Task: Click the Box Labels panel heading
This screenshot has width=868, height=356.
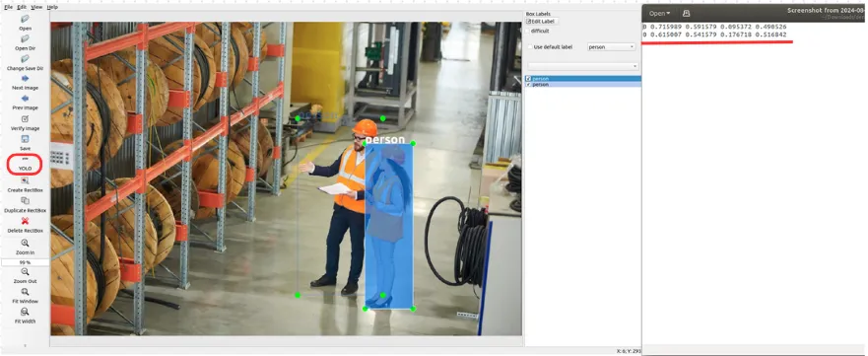Action: tap(538, 14)
